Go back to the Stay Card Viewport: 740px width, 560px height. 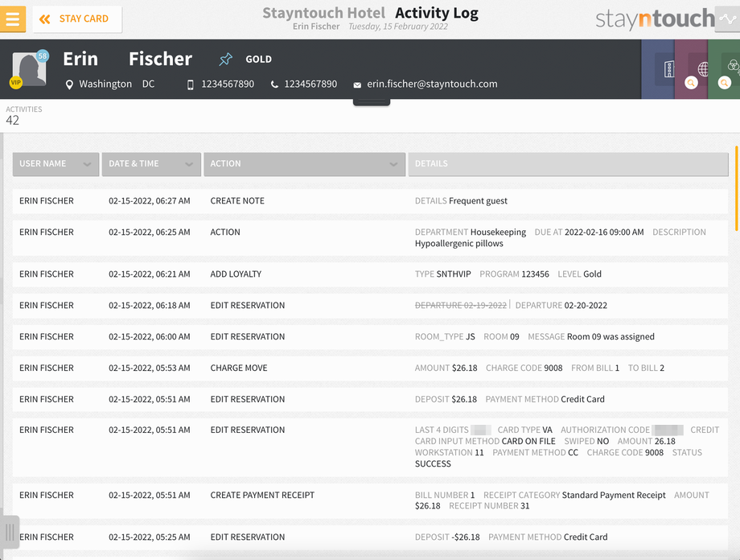pos(77,19)
